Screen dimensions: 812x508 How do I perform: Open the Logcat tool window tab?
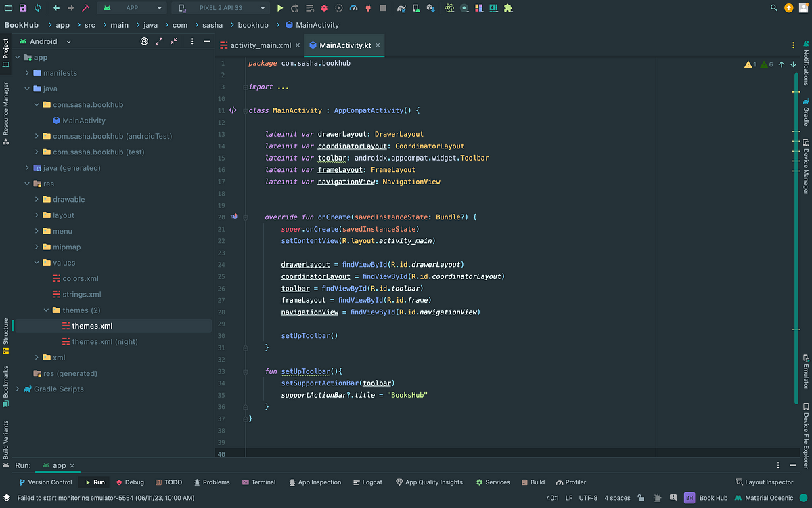click(367, 482)
